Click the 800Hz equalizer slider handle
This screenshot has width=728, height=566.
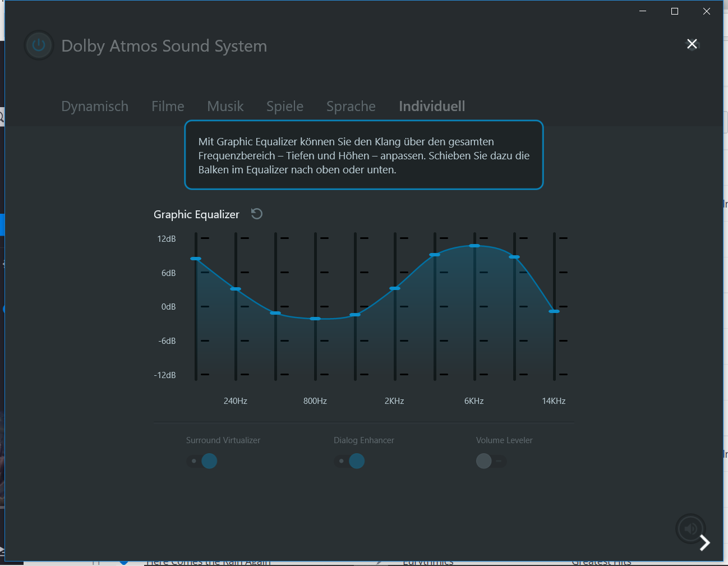[315, 319]
